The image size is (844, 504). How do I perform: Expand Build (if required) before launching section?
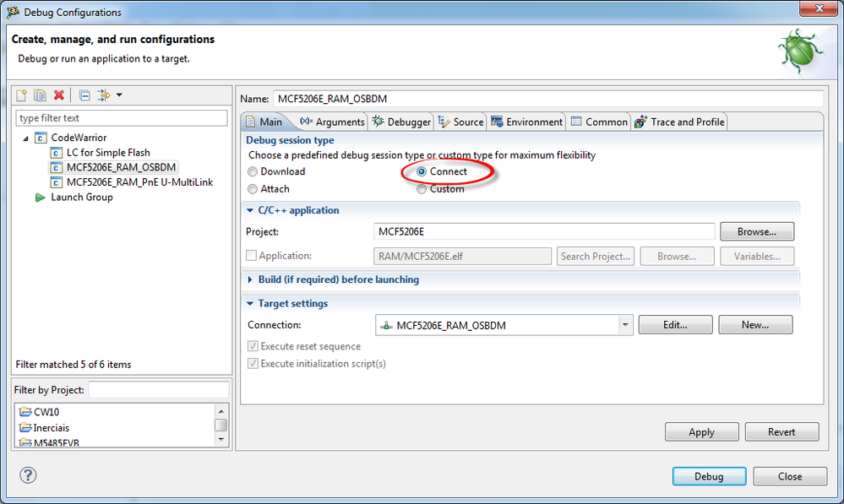(x=250, y=279)
